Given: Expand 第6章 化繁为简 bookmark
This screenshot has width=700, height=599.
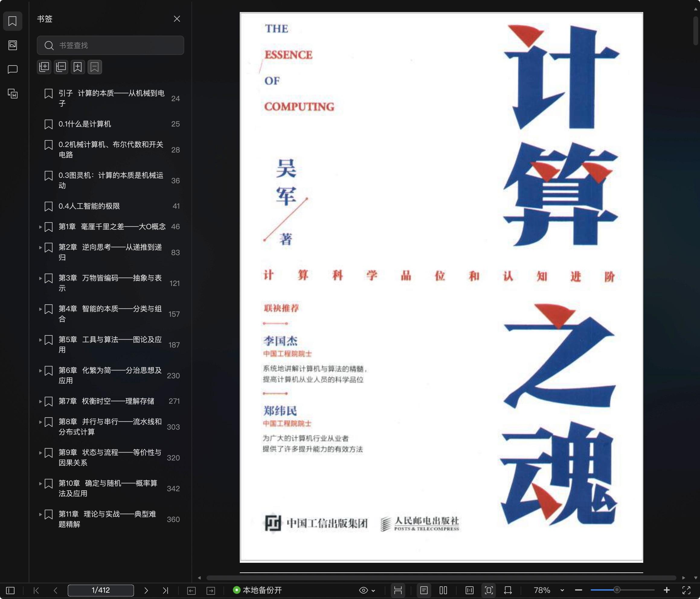Looking at the screenshot, I should (x=40, y=371).
